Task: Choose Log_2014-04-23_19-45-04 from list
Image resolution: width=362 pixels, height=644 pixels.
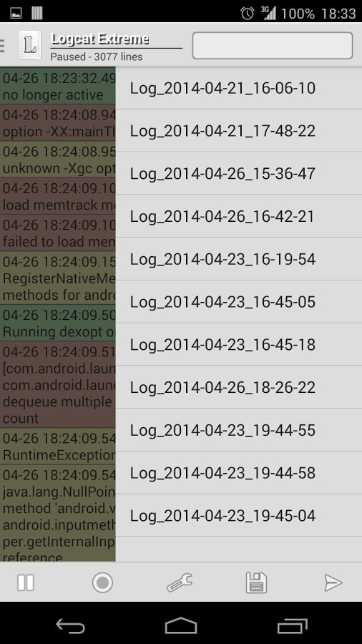Action: 239,515
